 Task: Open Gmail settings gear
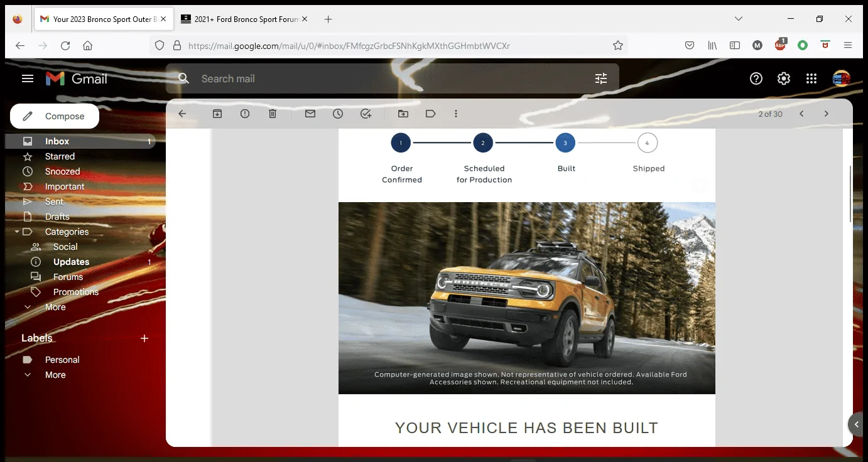point(784,78)
